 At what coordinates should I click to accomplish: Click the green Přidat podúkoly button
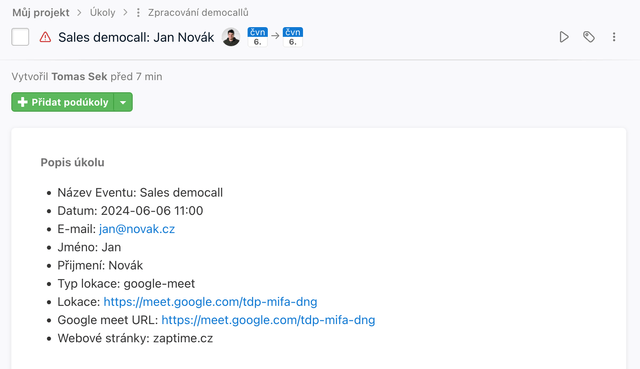coord(62,102)
